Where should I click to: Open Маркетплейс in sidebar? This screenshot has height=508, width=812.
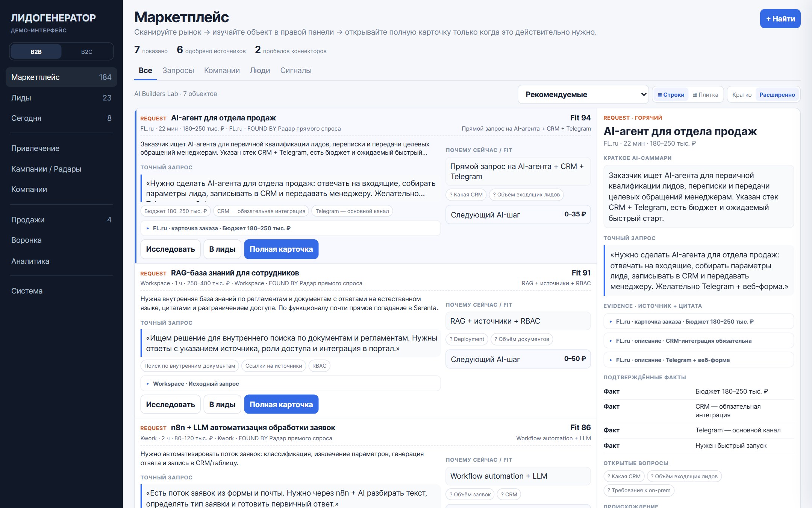(61, 77)
